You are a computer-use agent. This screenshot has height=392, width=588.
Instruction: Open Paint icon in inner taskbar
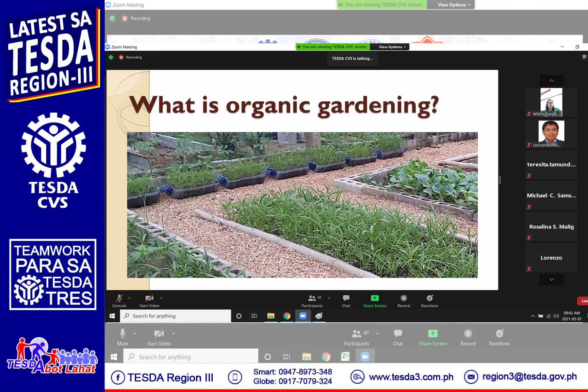(x=319, y=316)
